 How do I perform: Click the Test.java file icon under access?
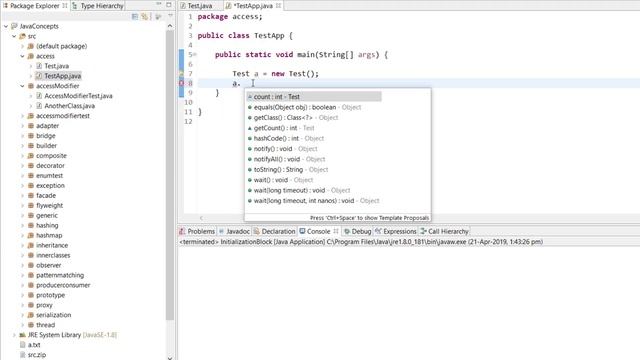[x=39, y=66]
